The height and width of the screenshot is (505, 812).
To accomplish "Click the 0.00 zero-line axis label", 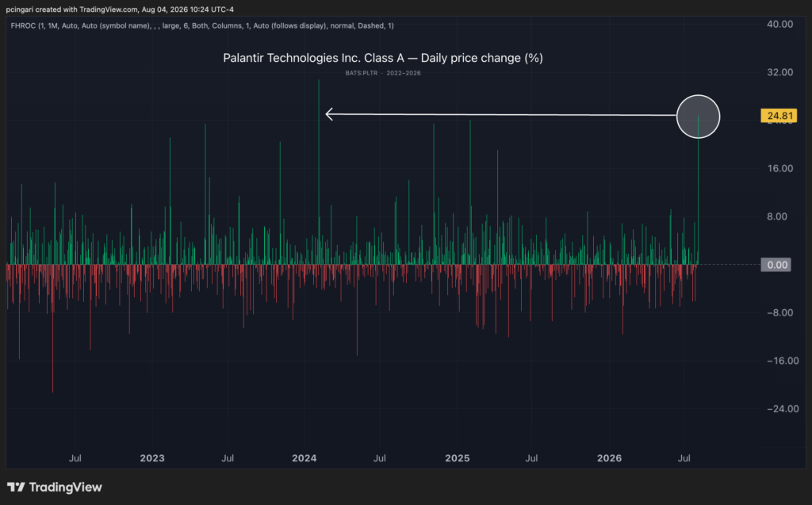I will pos(776,265).
